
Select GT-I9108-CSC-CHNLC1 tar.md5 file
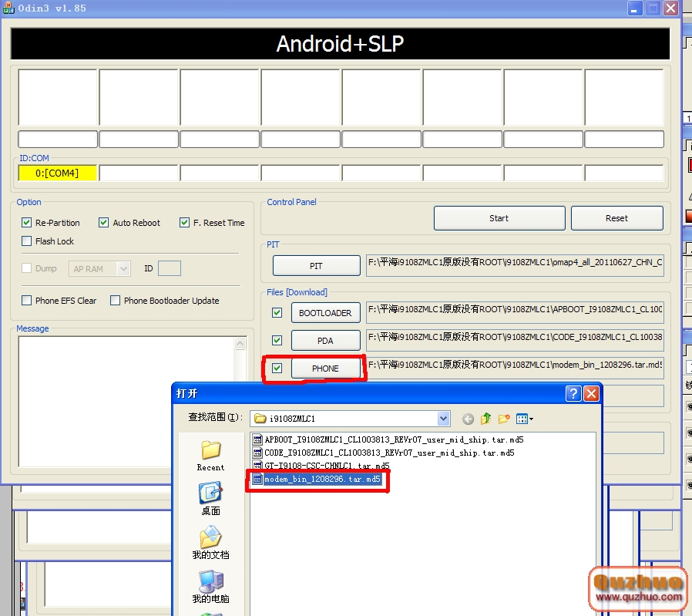click(x=321, y=466)
